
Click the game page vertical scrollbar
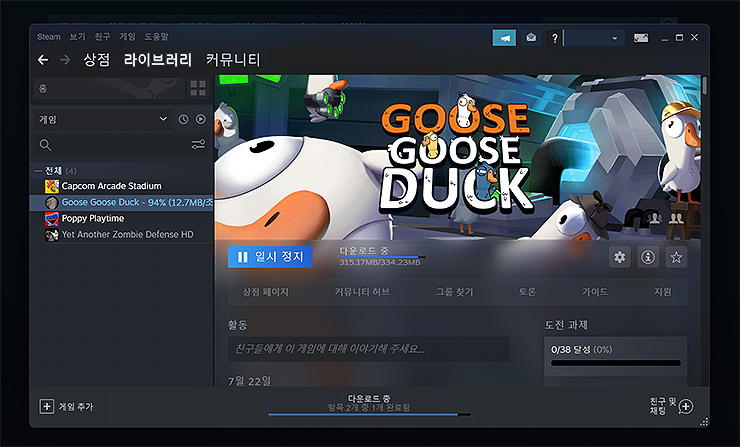coord(705,85)
